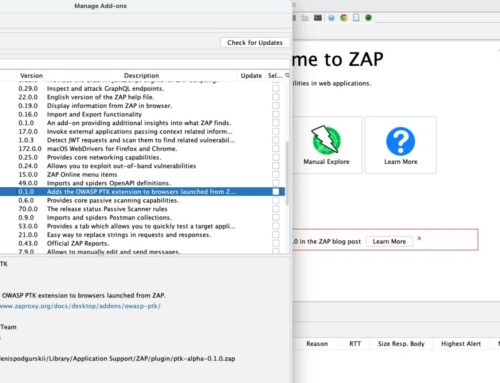Select row 'Inspect and attack GraphQL endpoints.'
500x383 pixels.
[x=142, y=88]
